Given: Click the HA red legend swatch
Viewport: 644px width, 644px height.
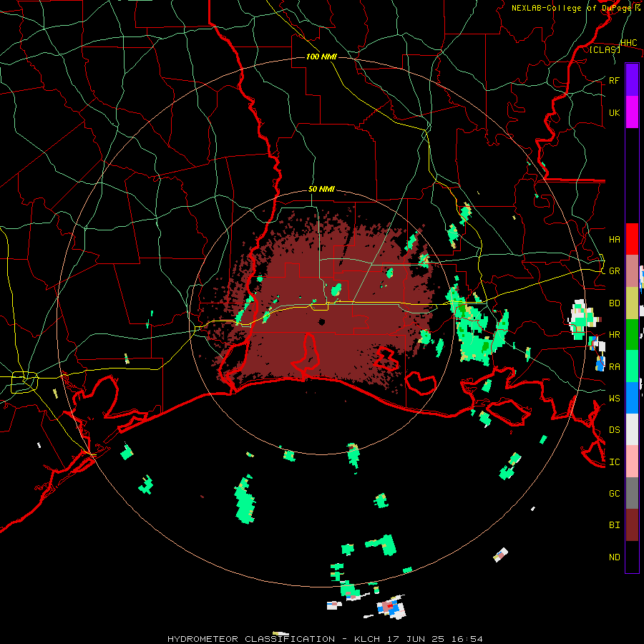Looking at the screenshot, I should 632,239.
